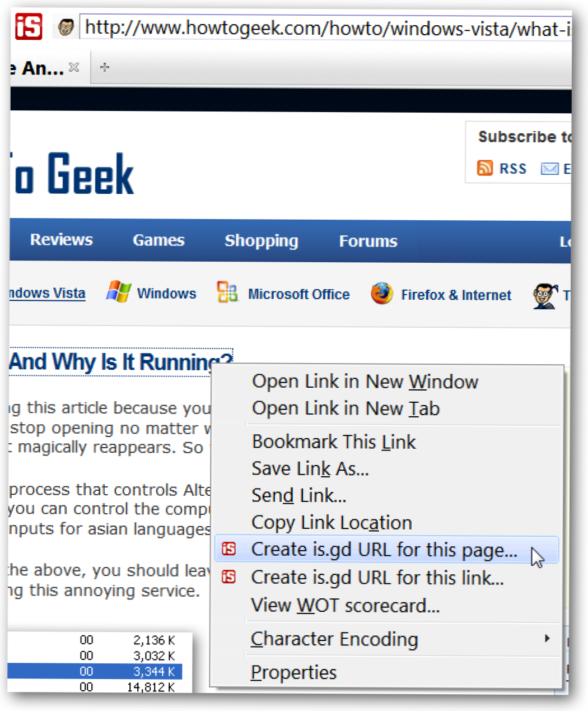The width and height of the screenshot is (588, 711).
Task: Click the red is.gd toolbar icon
Action: [x=29, y=27]
